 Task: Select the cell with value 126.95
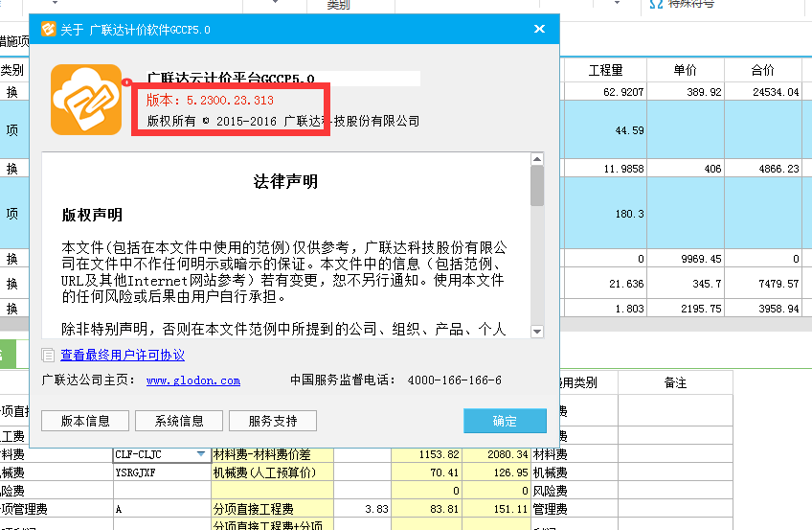click(x=496, y=472)
